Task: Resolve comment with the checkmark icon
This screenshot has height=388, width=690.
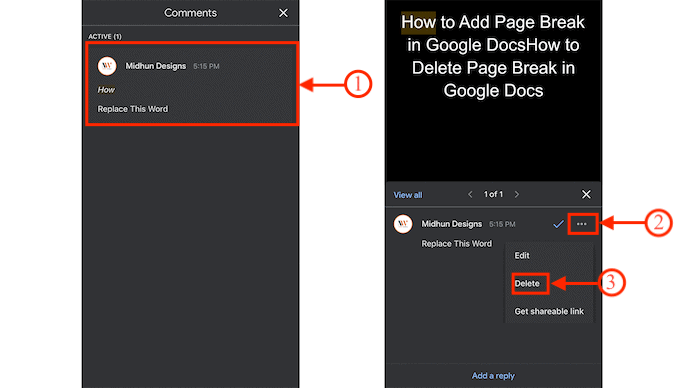Action: click(x=558, y=224)
